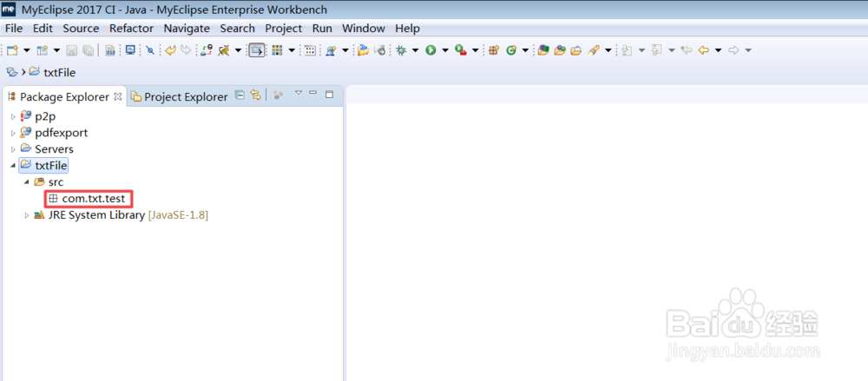Screen dimensions: 868x381
Task: Click the green Run button
Action: [x=431, y=50]
